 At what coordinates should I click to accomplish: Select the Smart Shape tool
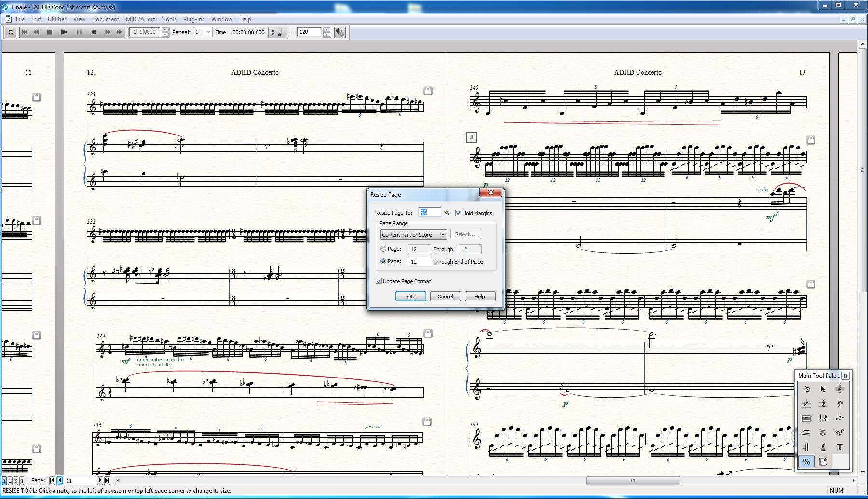point(806,432)
